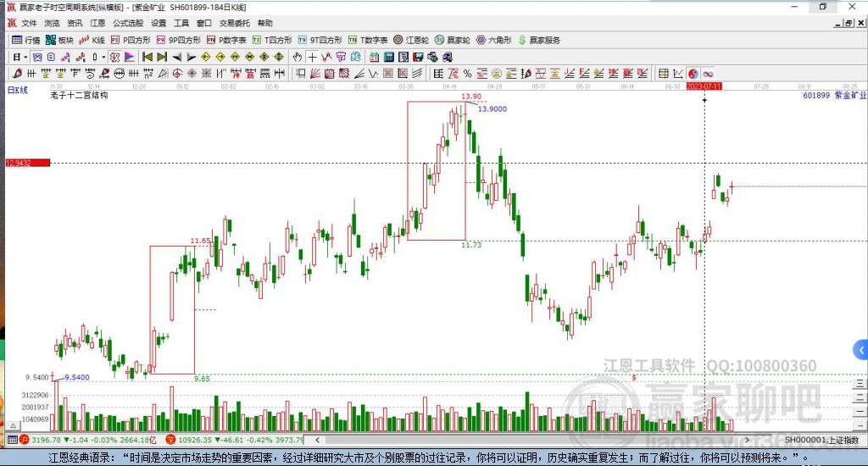Click the red 12.9432 price tag
Image resolution: width=868 pixels, height=466 pixels.
(28, 163)
